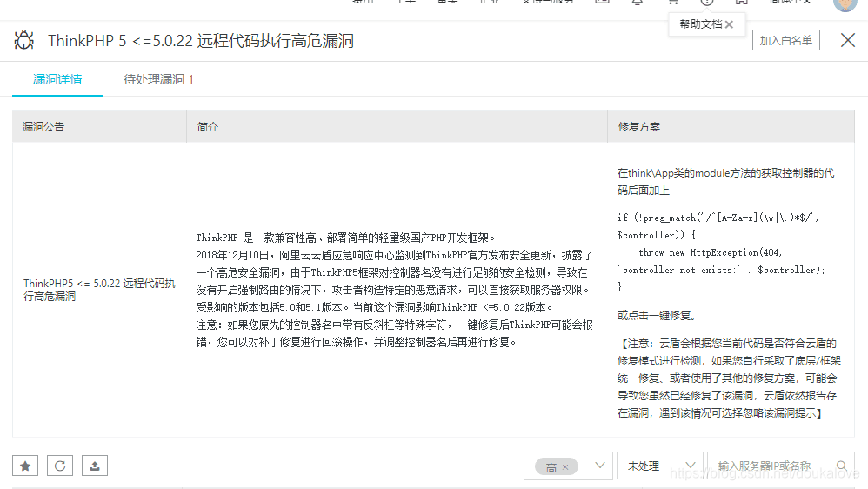The width and height of the screenshot is (868, 489).
Task: Click the 简介 column header
Action: point(397,127)
